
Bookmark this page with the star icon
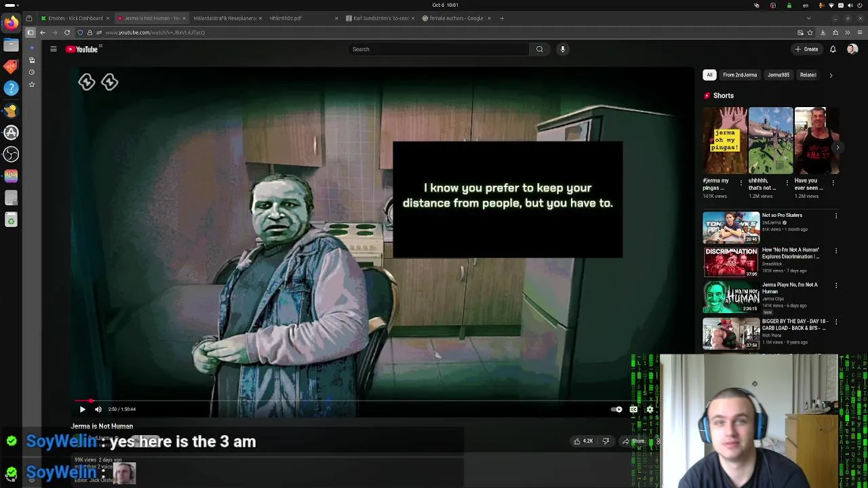tap(810, 33)
